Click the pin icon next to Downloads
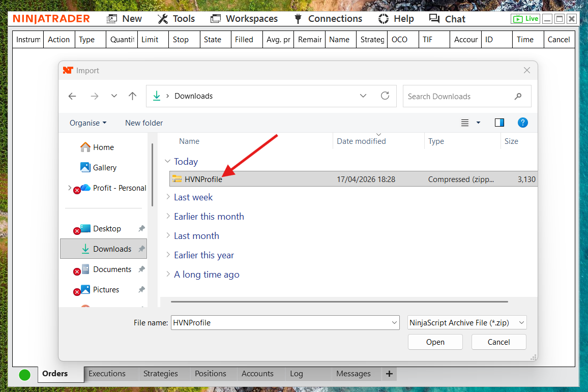588x392 pixels. tap(141, 249)
